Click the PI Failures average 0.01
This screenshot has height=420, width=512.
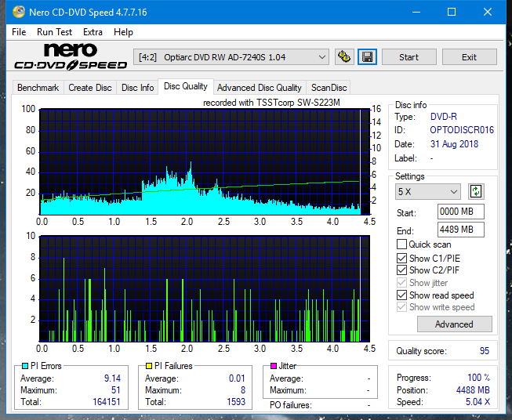point(237,378)
